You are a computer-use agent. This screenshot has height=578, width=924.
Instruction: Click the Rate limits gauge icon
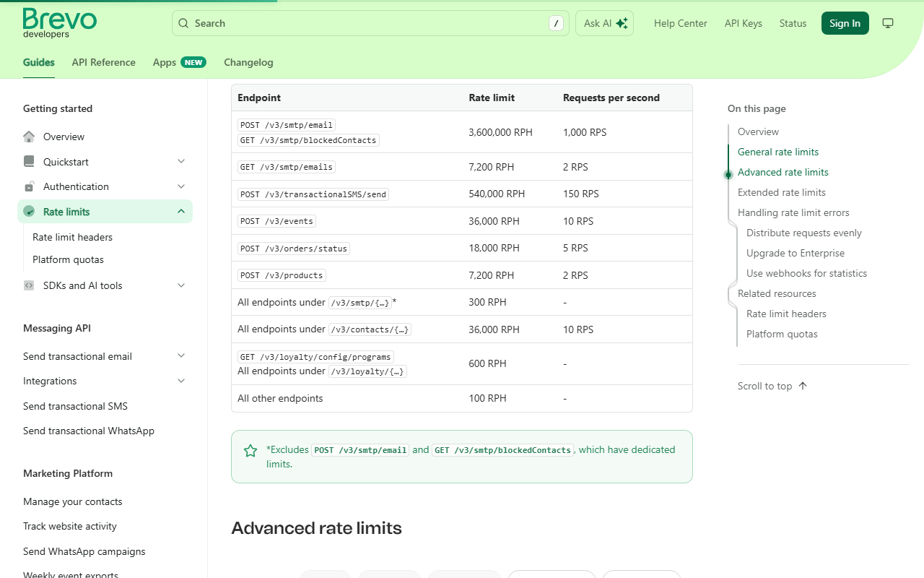(x=29, y=212)
